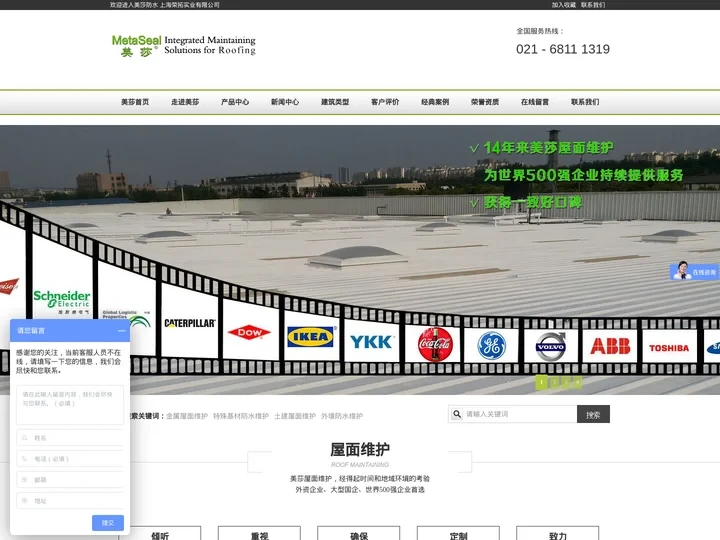Select banner slide indicator 4
The image size is (720, 540).
point(577,382)
